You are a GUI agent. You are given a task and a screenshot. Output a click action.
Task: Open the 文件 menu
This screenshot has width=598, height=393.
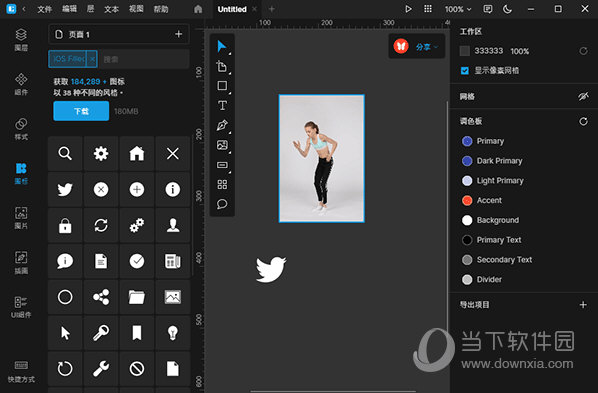click(45, 9)
